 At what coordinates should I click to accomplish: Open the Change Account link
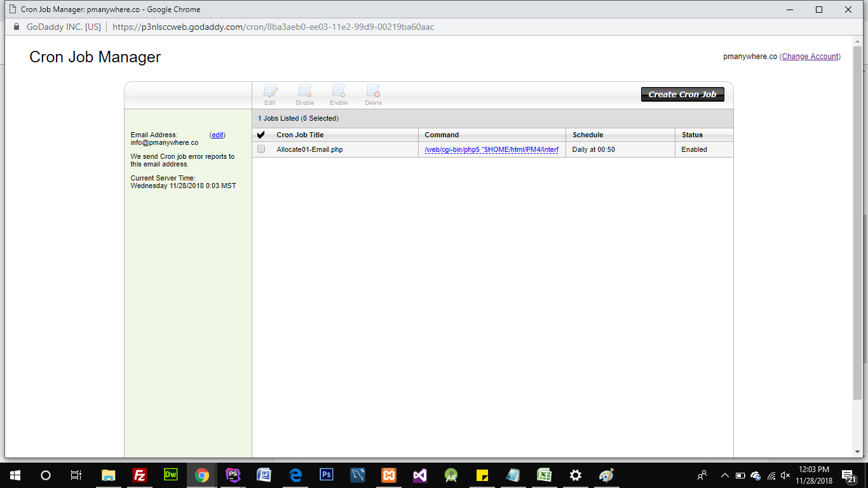[x=810, y=57]
